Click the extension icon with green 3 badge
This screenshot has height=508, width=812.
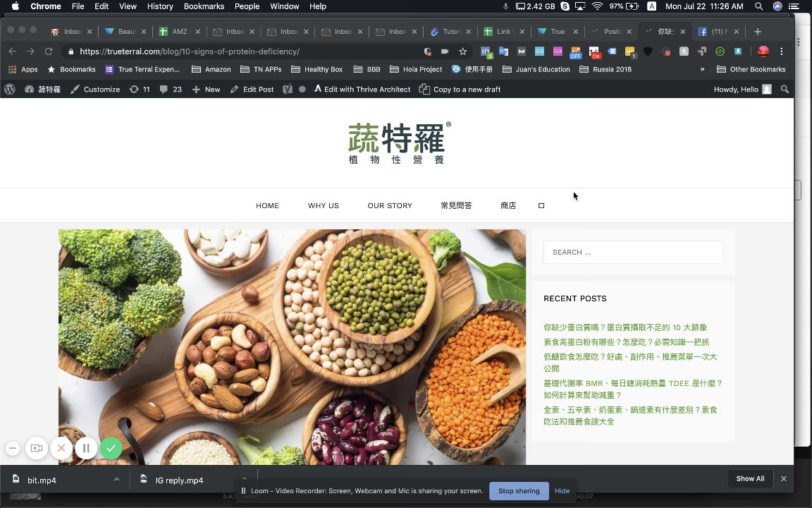(486, 52)
